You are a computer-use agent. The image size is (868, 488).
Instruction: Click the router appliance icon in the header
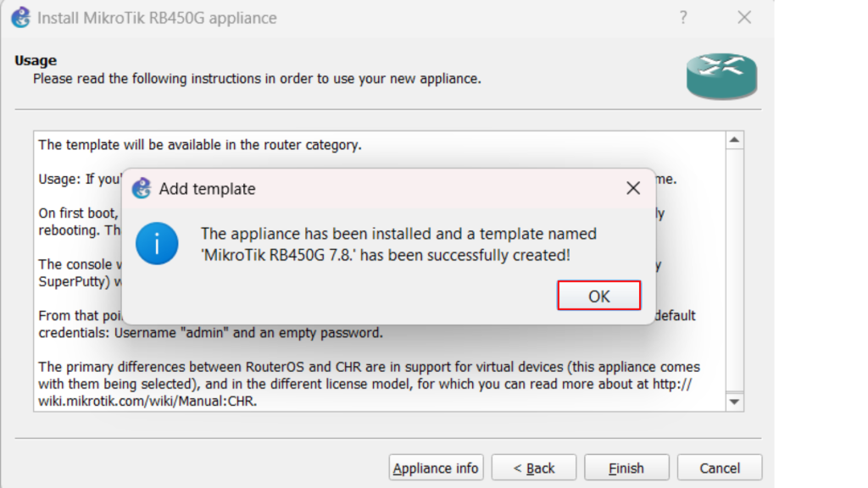click(721, 76)
